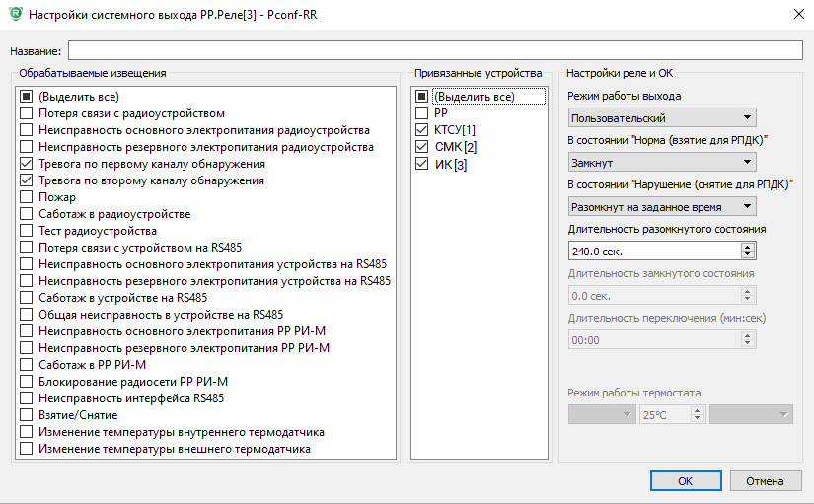The height and width of the screenshot is (504, 814).
Task: Uncheck the 'КТСУ[1]' device
Action: tap(422, 130)
